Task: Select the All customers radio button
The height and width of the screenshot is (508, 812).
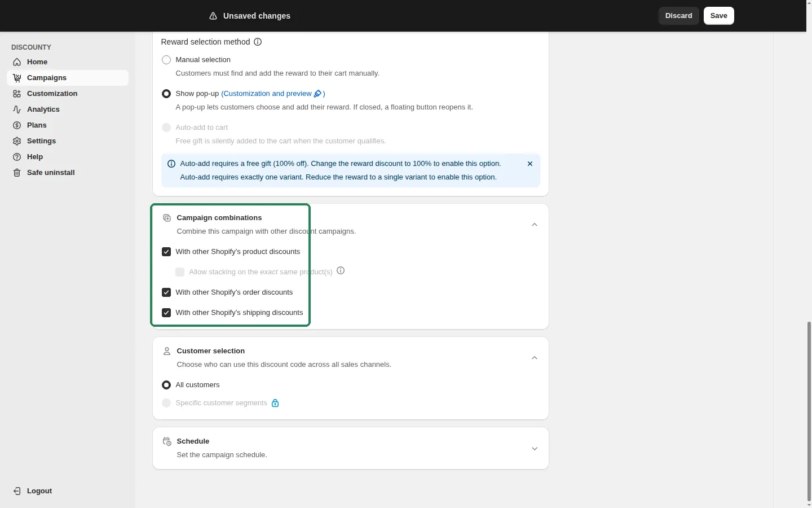Action: click(x=166, y=385)
